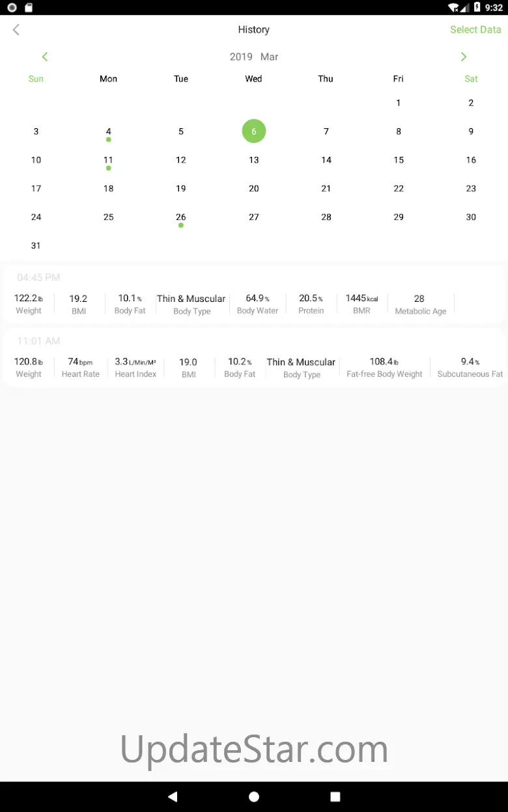This screenshot has height=812, width=508.
Task: Go to previous month with green chevron
Action: [45, 57]
